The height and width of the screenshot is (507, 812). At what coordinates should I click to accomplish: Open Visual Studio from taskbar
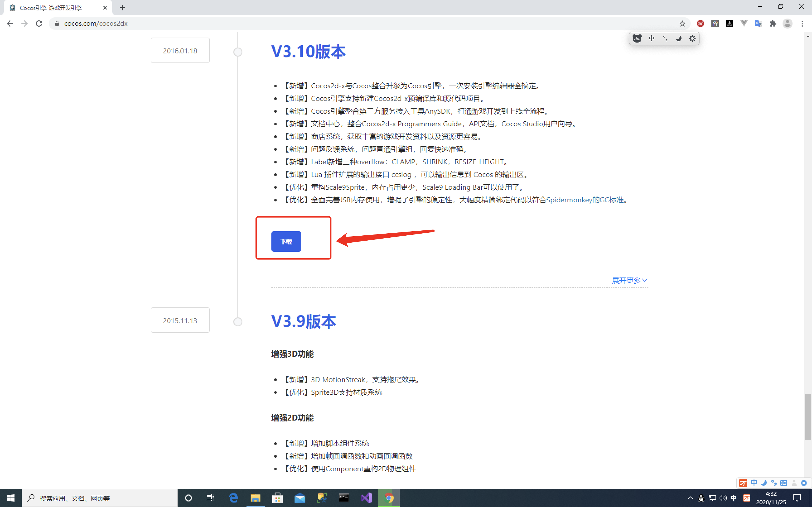point(366,498)
